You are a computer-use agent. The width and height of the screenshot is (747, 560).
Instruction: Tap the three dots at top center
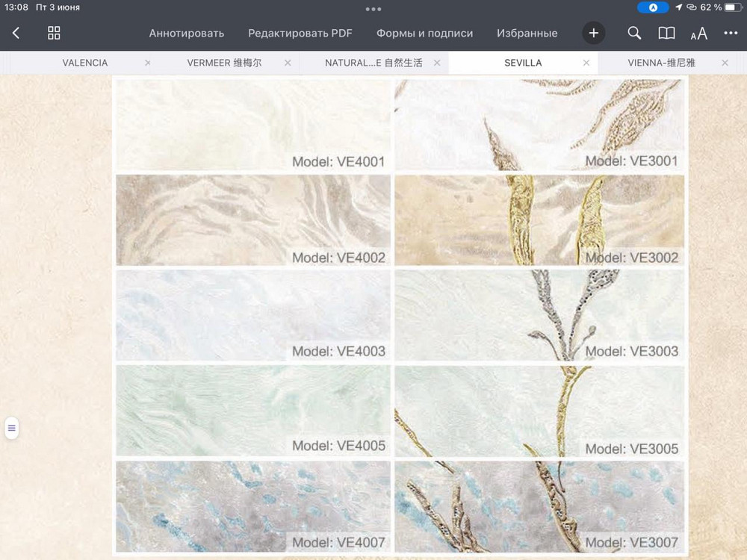click(x=373, y=9)
